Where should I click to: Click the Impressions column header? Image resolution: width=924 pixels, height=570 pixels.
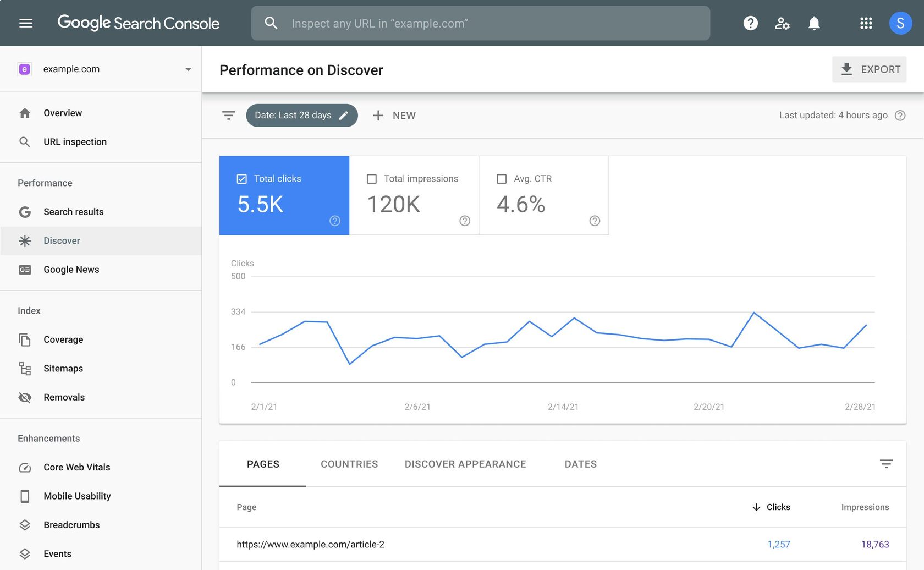tap(865, 507)
